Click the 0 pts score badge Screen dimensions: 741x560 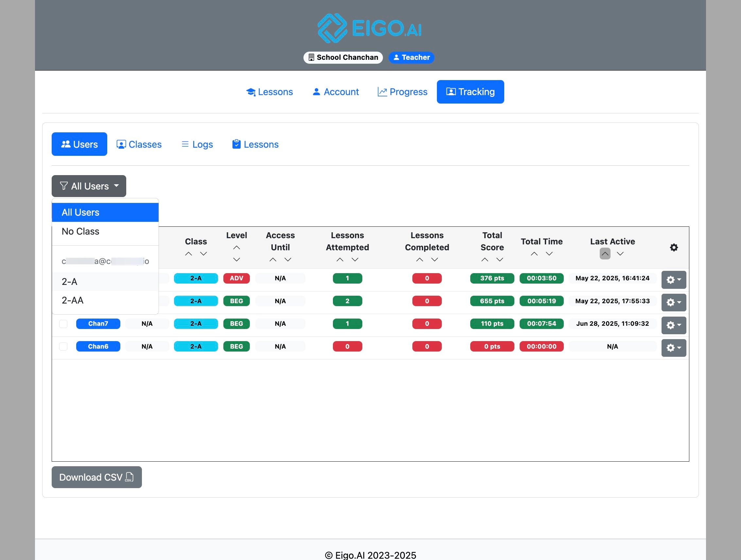492,346
